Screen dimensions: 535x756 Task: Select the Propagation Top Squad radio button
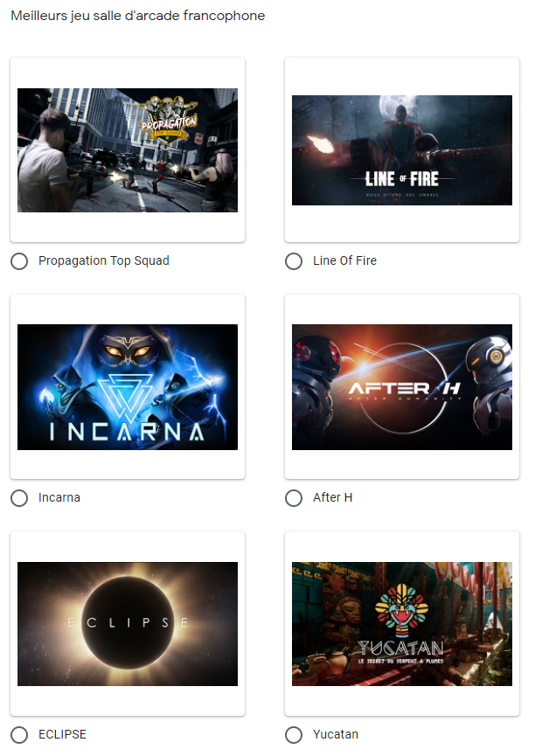point(19,261)
